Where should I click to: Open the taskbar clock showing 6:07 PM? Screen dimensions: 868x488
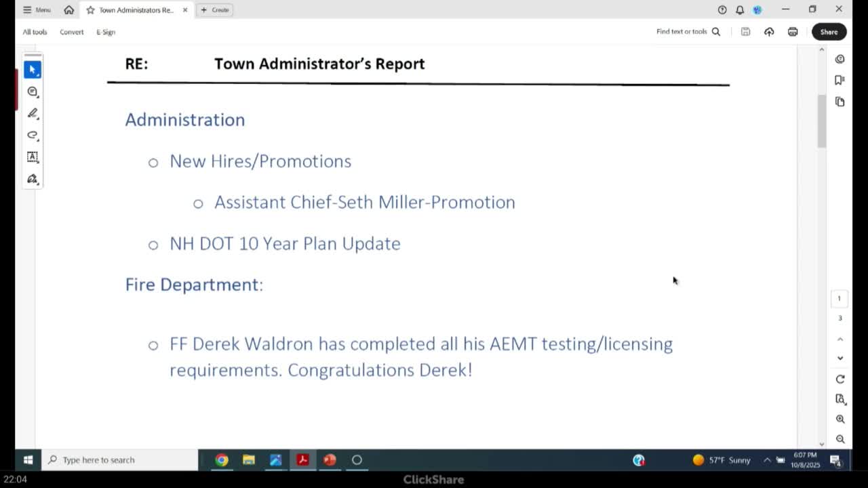pos(805,460)
